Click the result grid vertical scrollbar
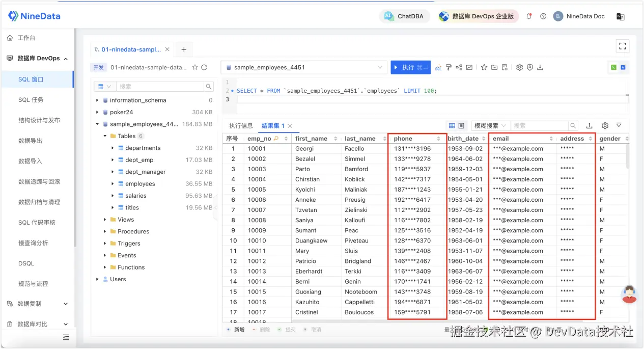The width and height of the screenshot is (644, 349). tap(627, 156)
